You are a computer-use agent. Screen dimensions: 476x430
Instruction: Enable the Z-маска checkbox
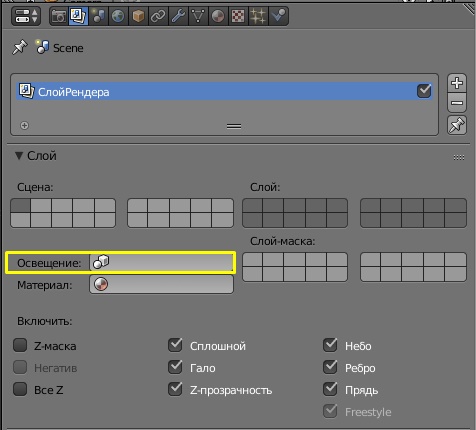point(20,345)
